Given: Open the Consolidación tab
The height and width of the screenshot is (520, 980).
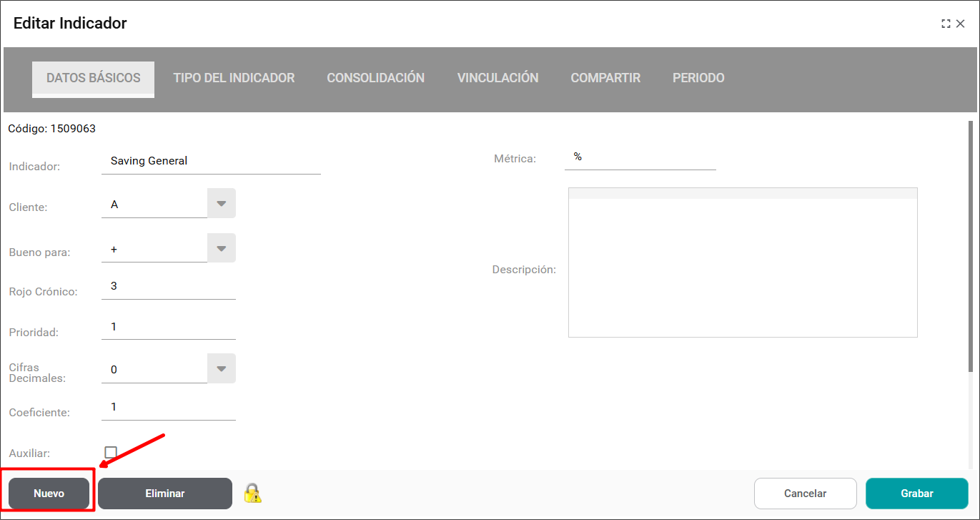Looking at the screenshot, I should [x=375, y=78].
